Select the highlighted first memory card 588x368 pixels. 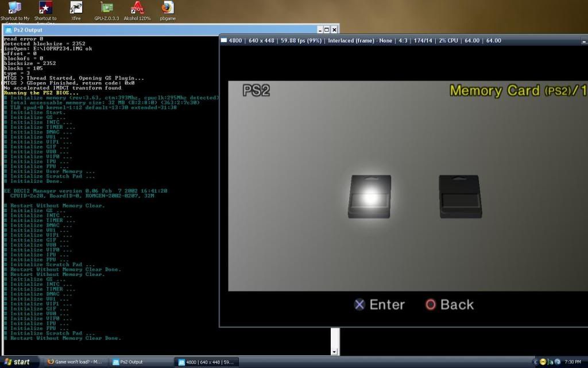[369, 197]
